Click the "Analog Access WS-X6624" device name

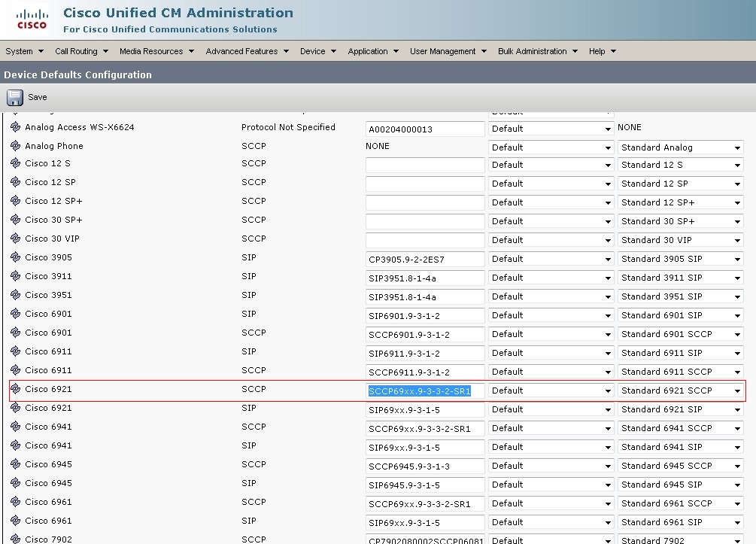80,127
